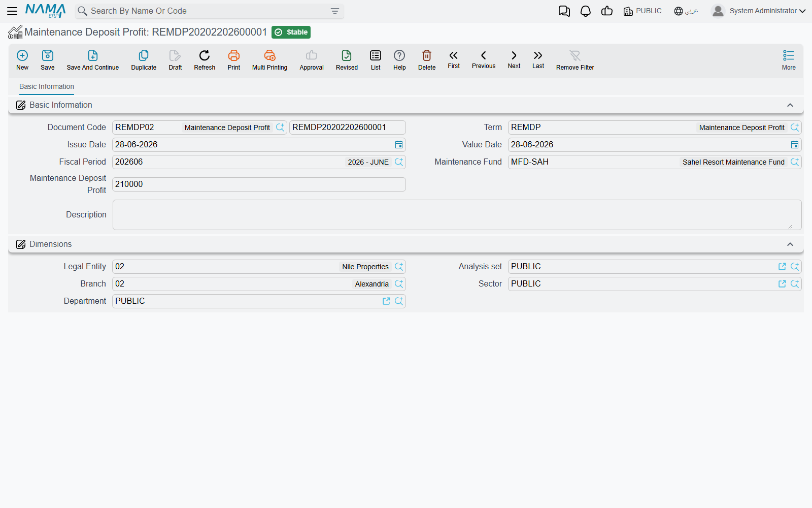Click Save And Continue
Image resolution: width=812 pixels, height=508 pixels.
coord(93,60)
